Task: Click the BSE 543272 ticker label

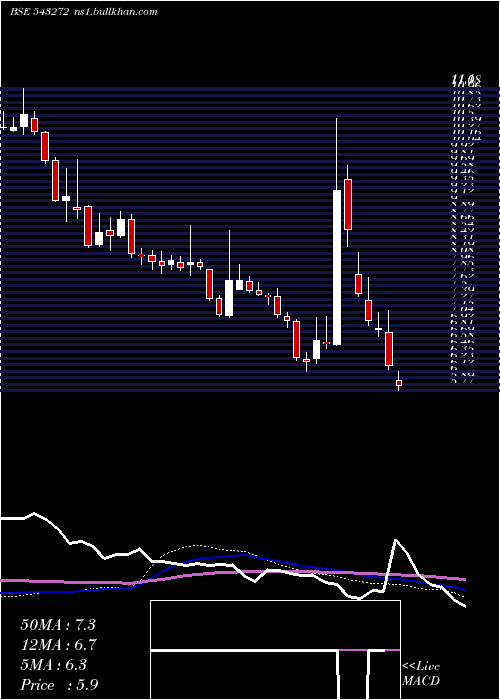Action: (39, 12)
